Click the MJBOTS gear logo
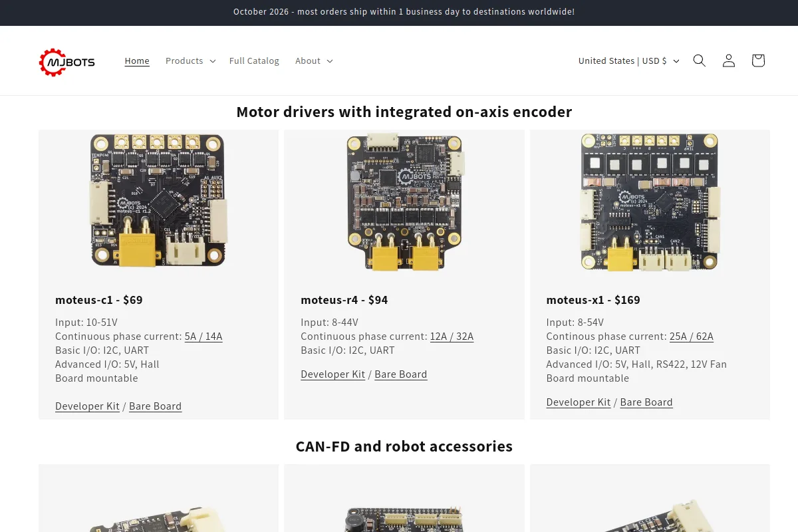 click(x=67, y=63)
